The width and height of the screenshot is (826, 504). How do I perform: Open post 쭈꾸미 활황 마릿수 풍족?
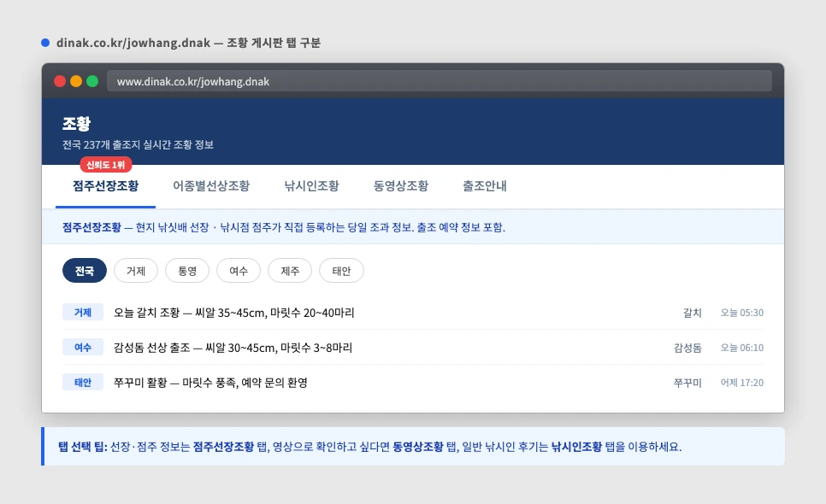pyautogui.click(x=210, y=383)
